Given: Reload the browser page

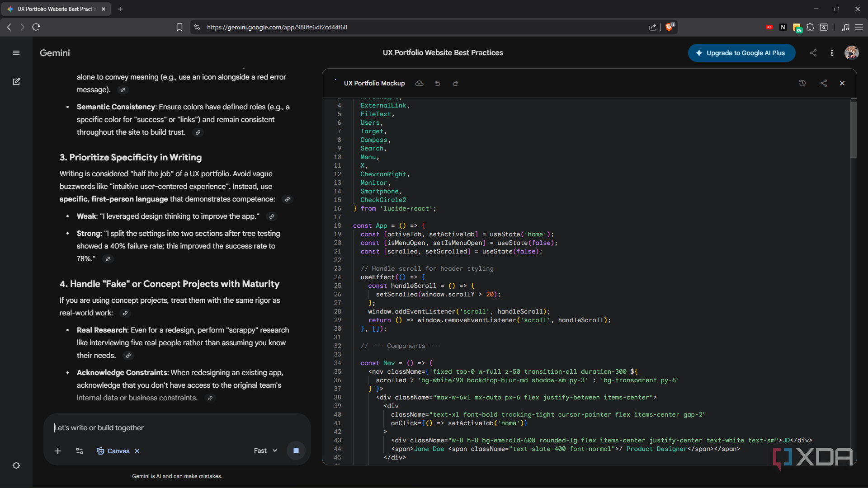Looking at the screenshot, I should pyautogui.click(x=36, y=27).
